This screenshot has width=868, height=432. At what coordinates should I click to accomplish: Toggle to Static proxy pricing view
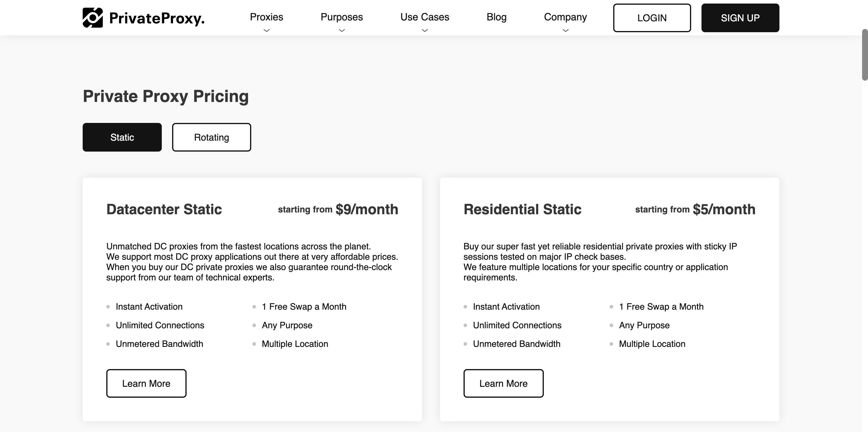click(x=122, y=137)
